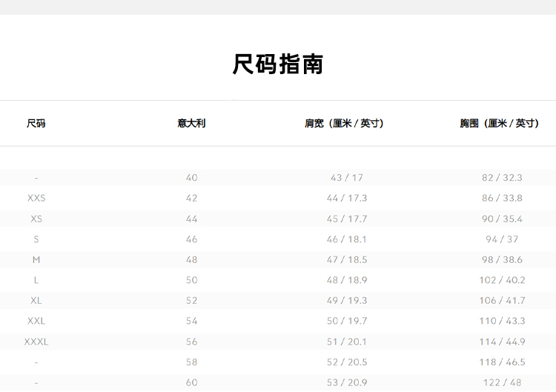Select chest value 86 / 33.8
This screenshot has width=556, height=392.
(x=502, y=199)
